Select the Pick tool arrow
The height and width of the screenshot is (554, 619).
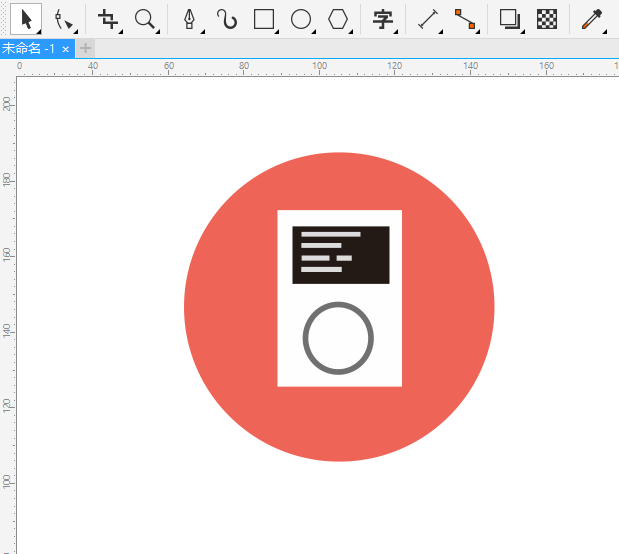coord(26,19)
